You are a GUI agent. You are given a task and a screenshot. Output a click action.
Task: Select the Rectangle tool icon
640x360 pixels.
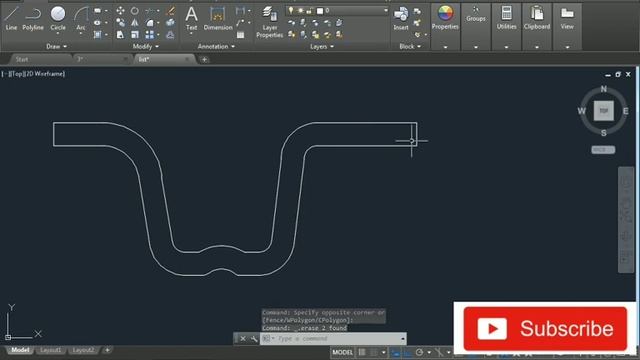98,11
